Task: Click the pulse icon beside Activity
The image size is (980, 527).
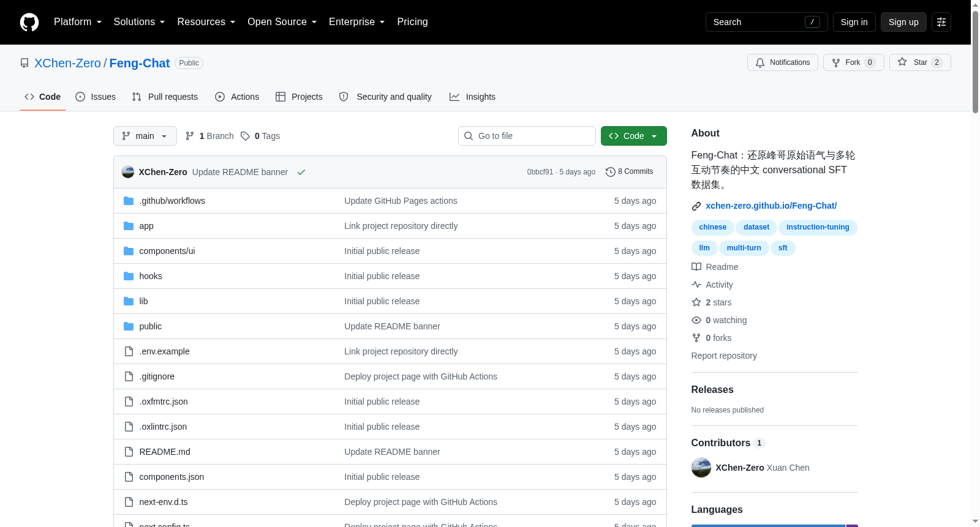Action: (696, 285)
